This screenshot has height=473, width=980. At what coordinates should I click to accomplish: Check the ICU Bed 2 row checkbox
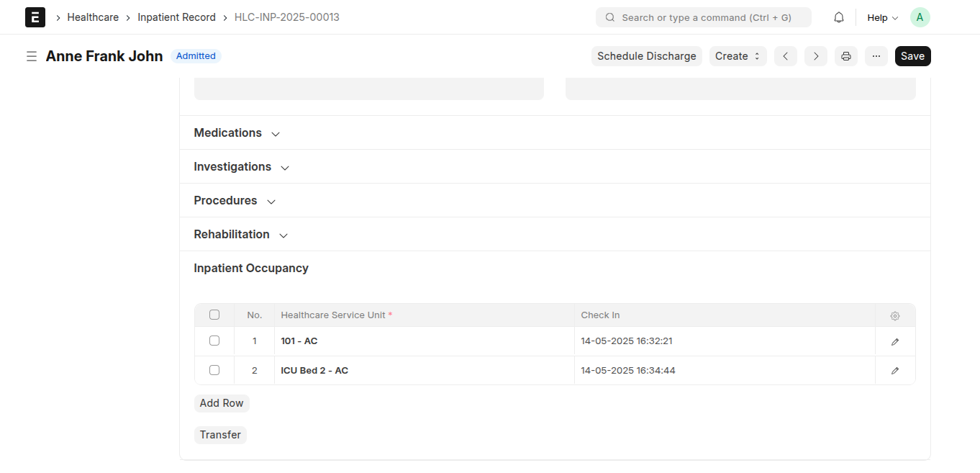(214, 370)
